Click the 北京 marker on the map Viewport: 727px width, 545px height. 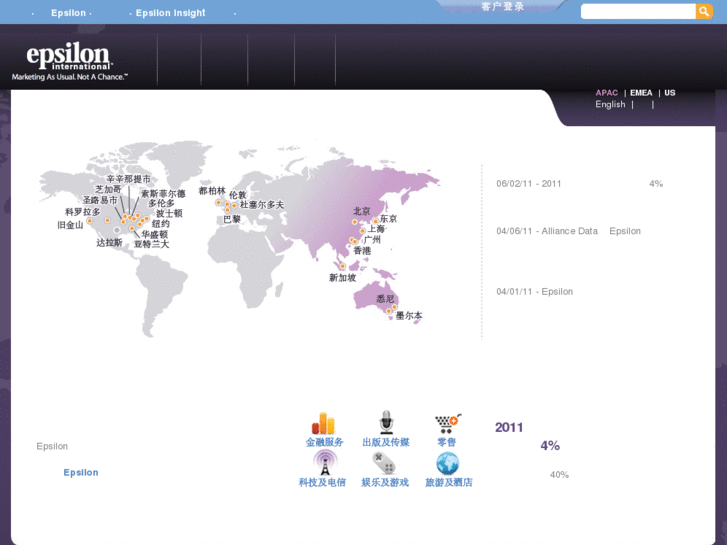(355, 222)
